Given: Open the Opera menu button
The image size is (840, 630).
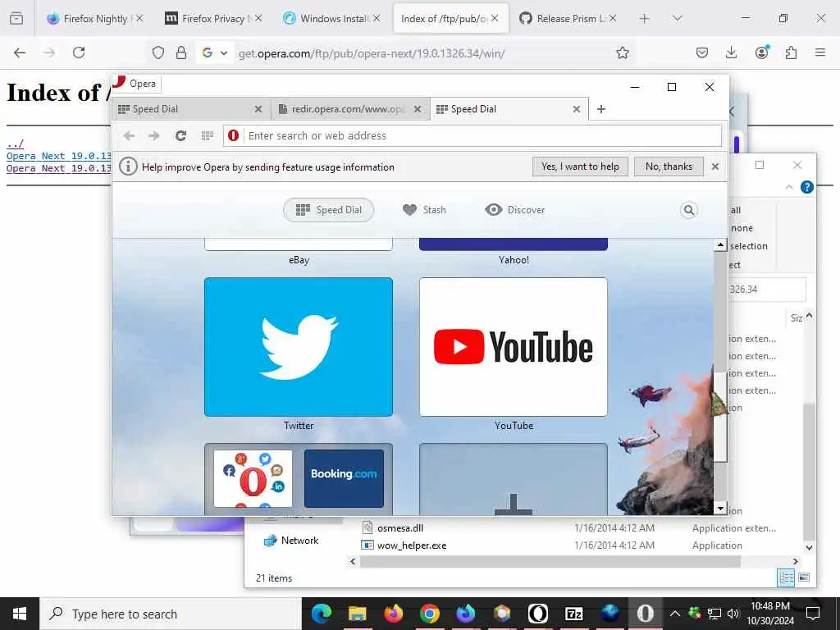Looking at the screenshot, I should (137, 84).
